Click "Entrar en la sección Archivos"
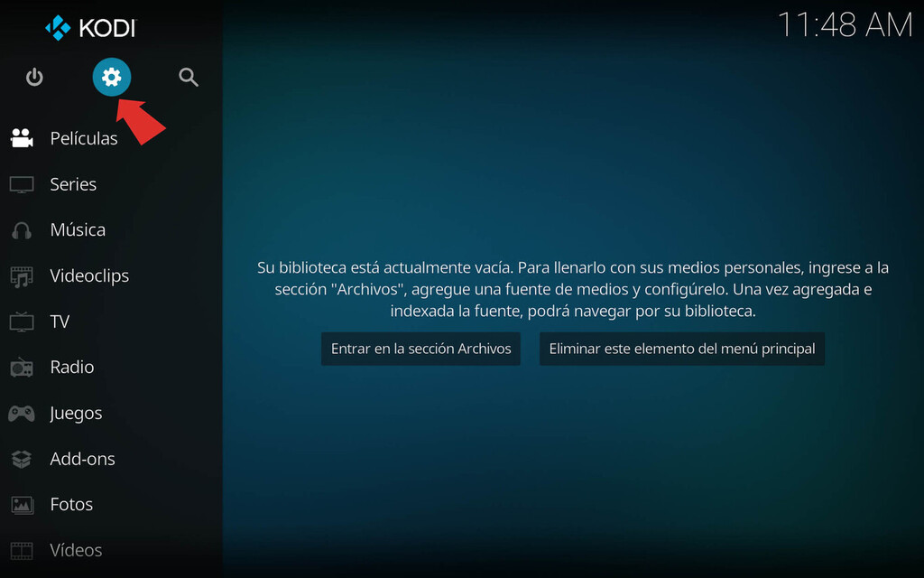This screenshot has width=924, height=578. pos(420,349)
